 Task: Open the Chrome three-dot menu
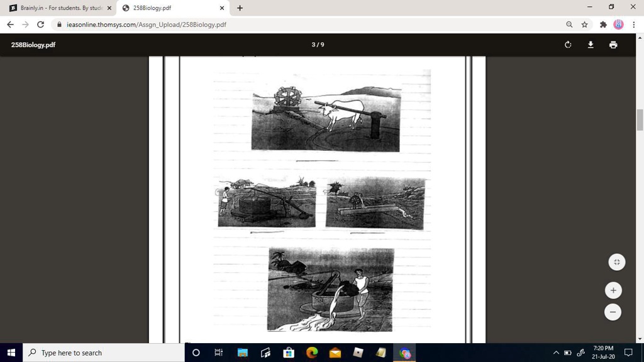click(x=635, y=25)
